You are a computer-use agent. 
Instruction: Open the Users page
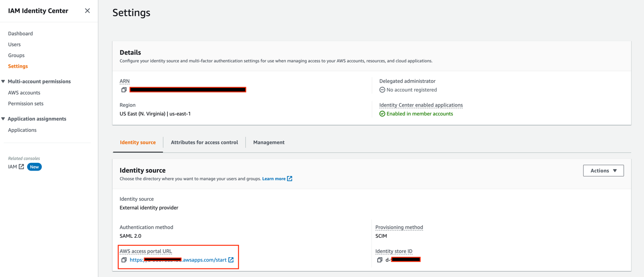click(x=14, y=44)
